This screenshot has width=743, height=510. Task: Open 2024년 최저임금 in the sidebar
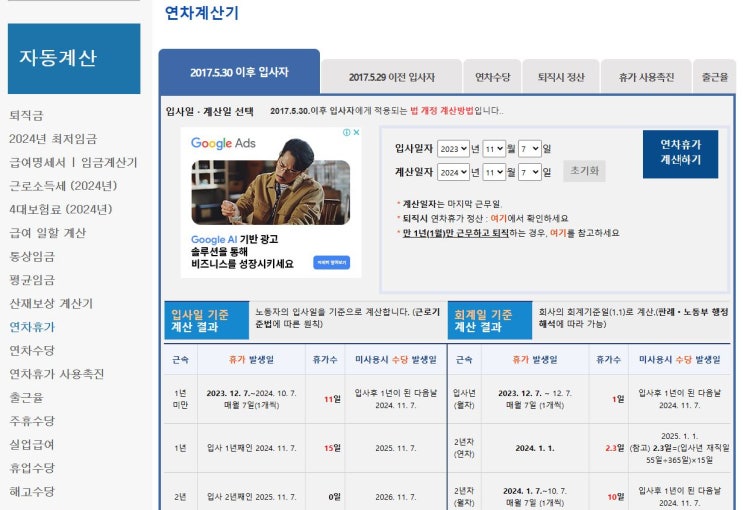tap(53, 139)
